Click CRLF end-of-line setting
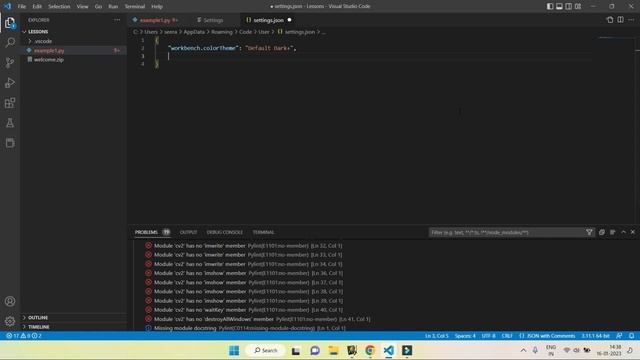The width and height of the screenshot is (640, 360). (x=507, y=336)
